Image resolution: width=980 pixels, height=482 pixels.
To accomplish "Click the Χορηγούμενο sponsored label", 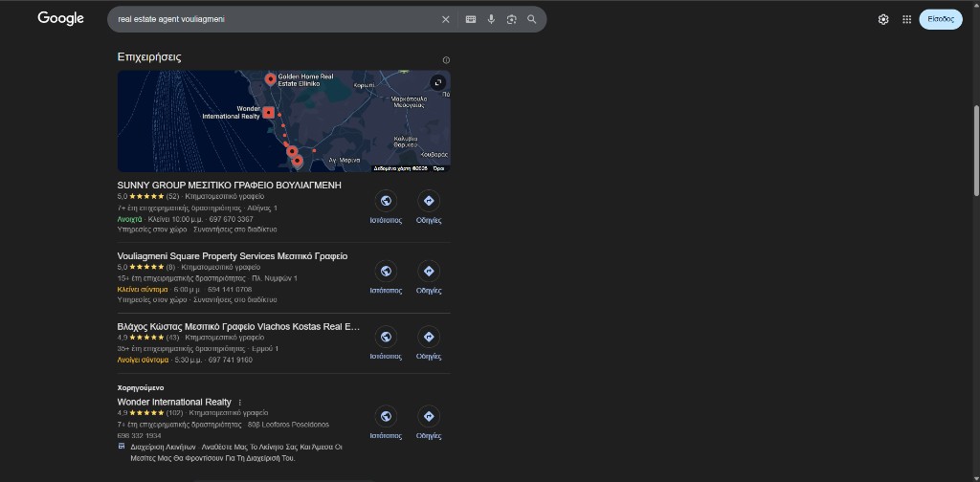I will 141,387.
